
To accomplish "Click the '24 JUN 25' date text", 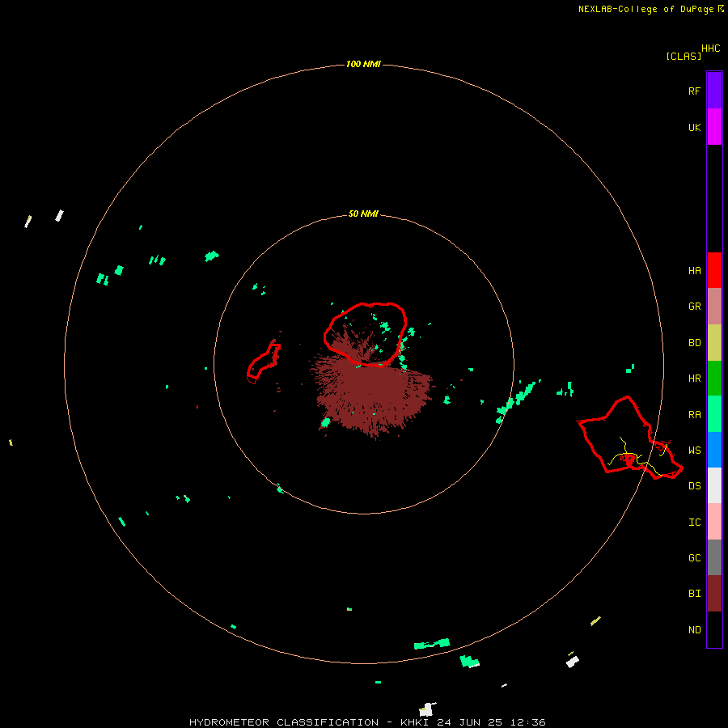I will (x=469, y=722).
